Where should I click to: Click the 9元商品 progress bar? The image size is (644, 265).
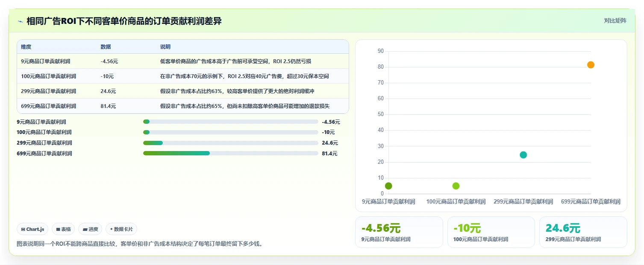231,122
